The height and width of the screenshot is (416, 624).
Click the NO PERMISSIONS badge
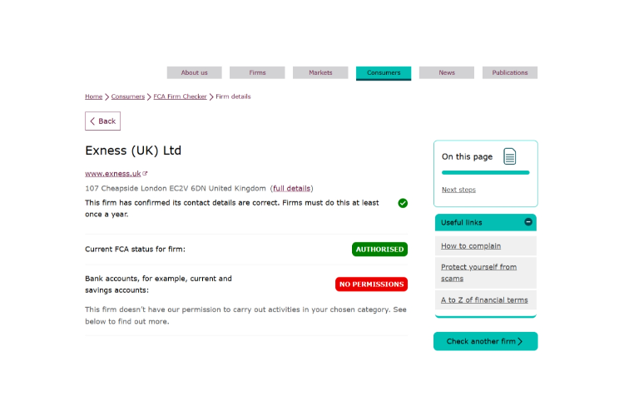point(371,284)
